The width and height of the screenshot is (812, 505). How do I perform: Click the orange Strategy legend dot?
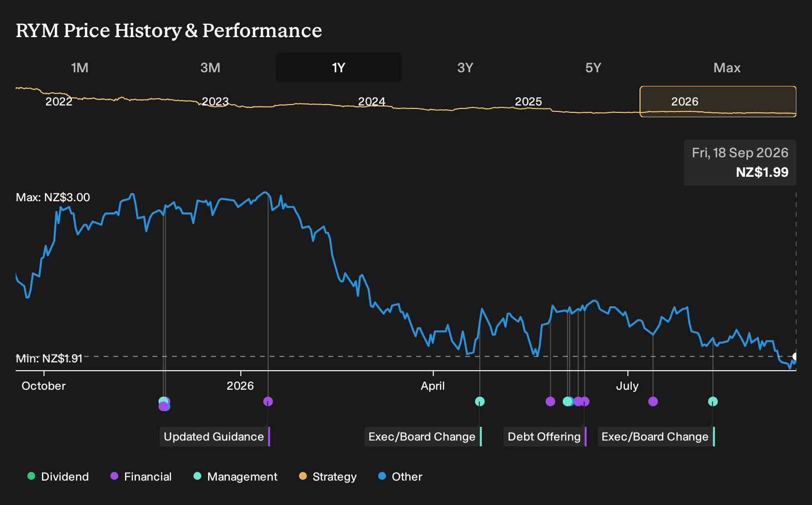coord(303,476)
